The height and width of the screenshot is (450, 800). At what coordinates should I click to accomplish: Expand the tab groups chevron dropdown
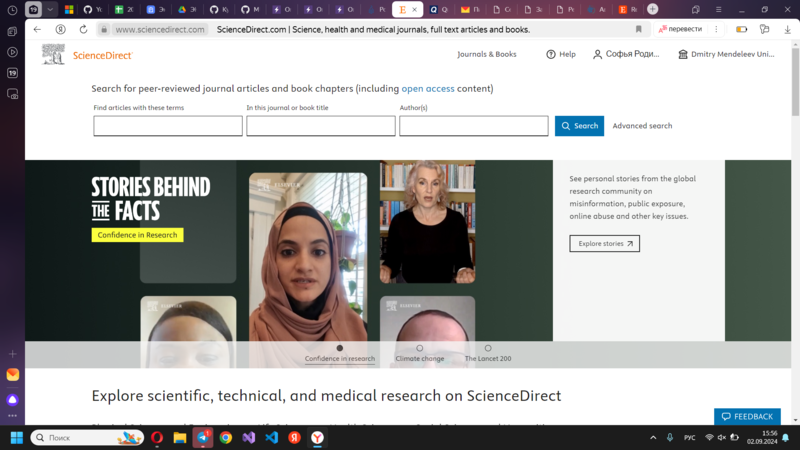click(x=50, y=9)
